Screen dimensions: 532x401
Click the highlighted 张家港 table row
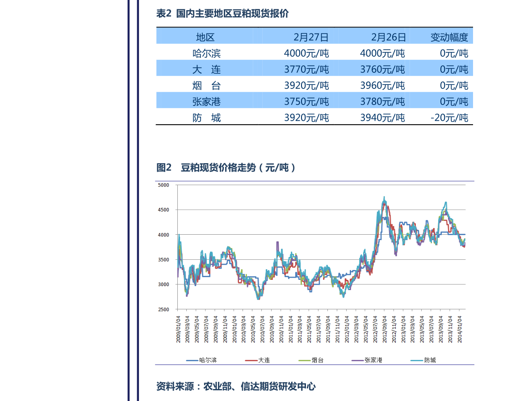313,101
